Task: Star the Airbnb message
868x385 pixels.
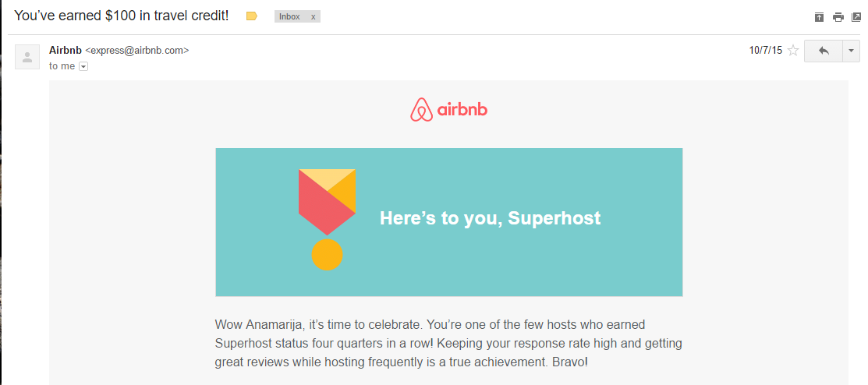Action: coord(793,51)
